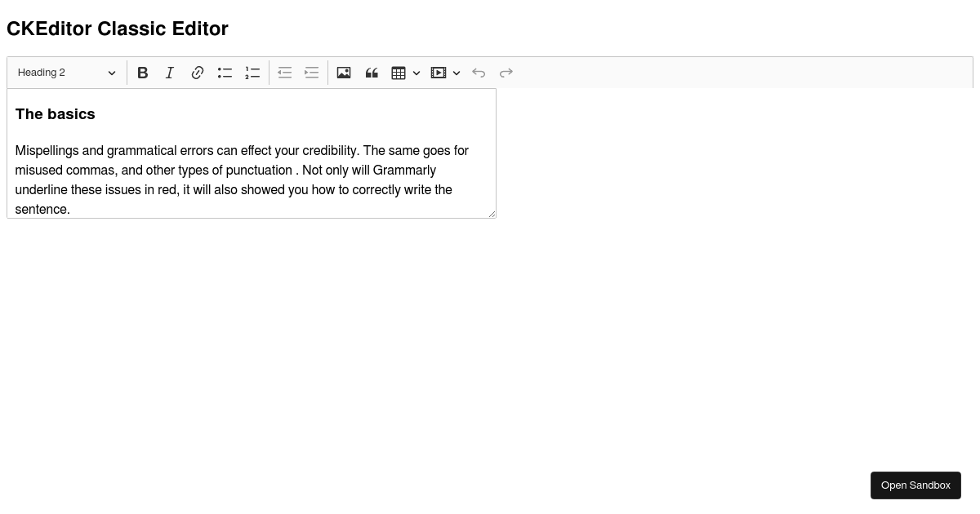Viewport: 980px width, 514px height.
Task: Apply a numbered list
Action: click(252, 73)
